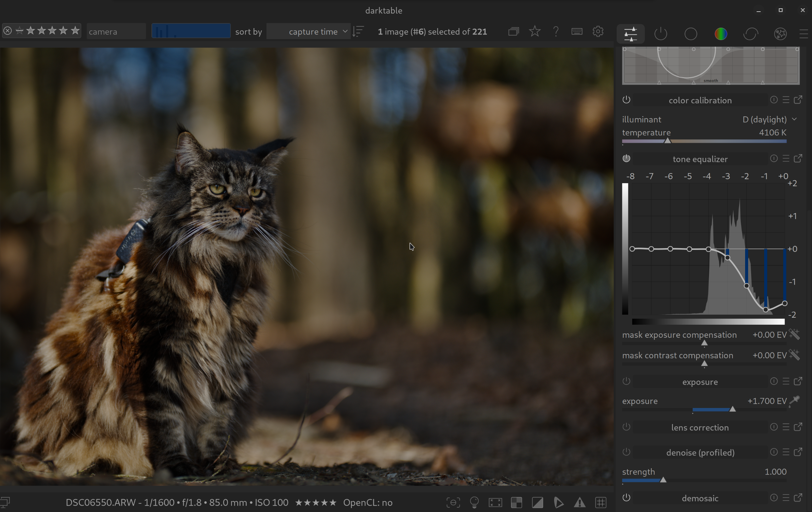Adjust the temperature slider
The image size is (812, 512).
(x=668, y=141)
